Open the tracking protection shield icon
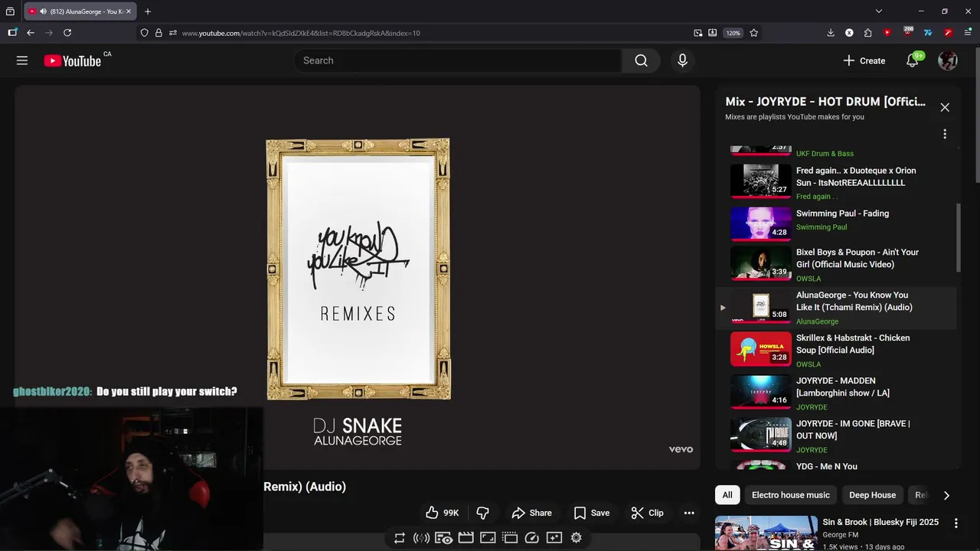Screen dimensions: 980x551 [144, 33]
